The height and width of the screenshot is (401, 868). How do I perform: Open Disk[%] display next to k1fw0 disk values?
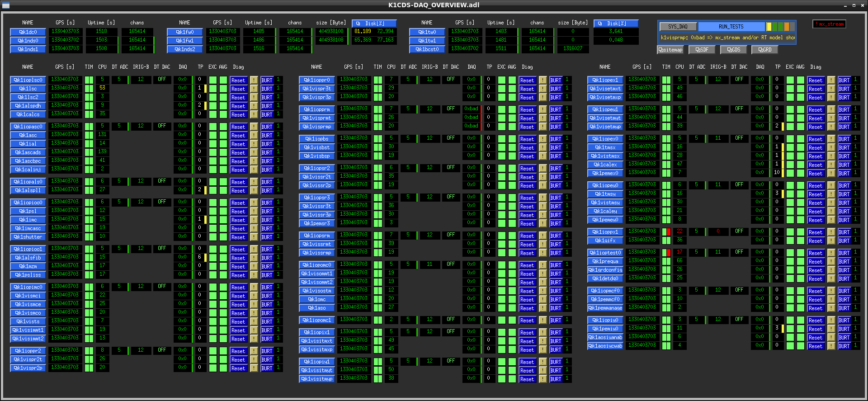coord(374,24)
